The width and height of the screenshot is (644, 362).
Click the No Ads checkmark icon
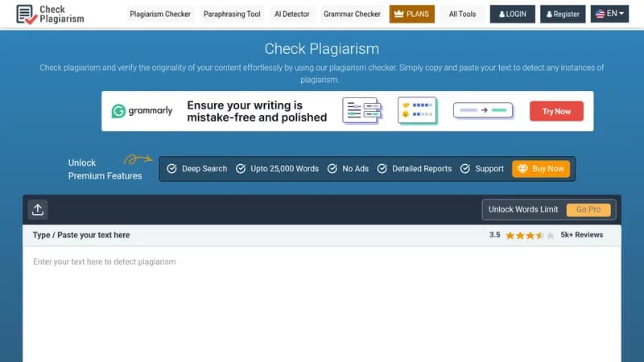[x=332, y=169]
